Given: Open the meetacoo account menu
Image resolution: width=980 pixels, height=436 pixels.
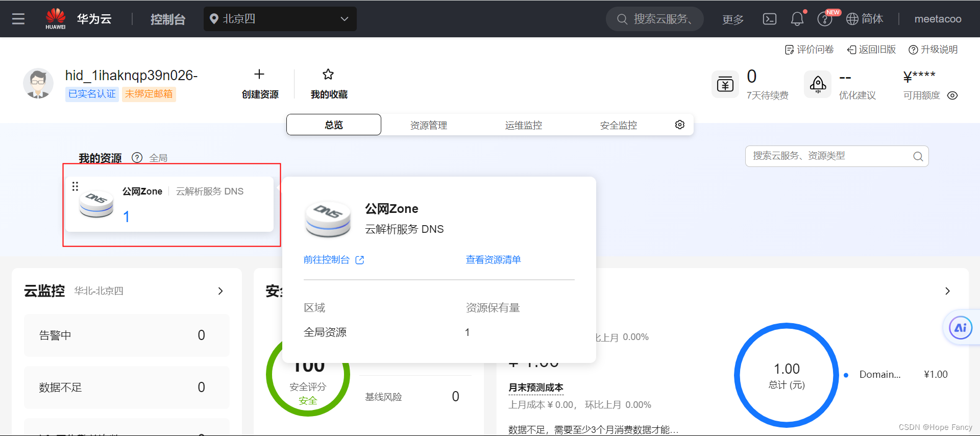Looking at the screenshot, I should [x=938, y=19].
